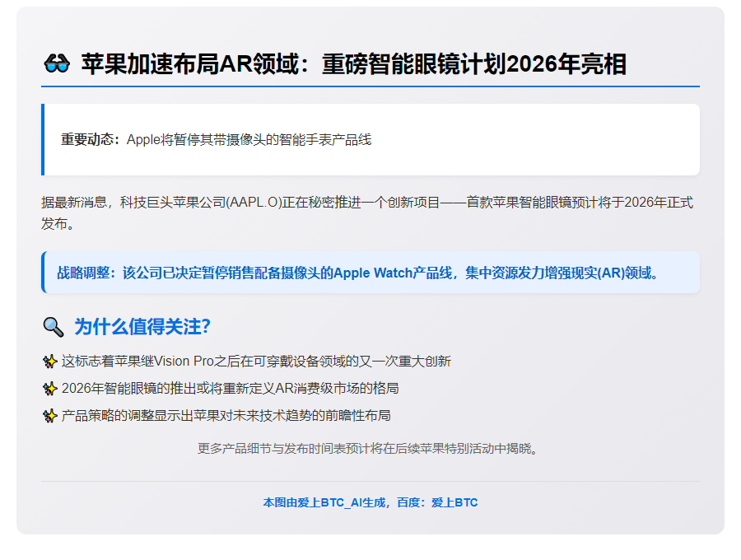Click the paragraph starting 据最新消息
This screenshot has width=741, height=560.
click(367, 212)
